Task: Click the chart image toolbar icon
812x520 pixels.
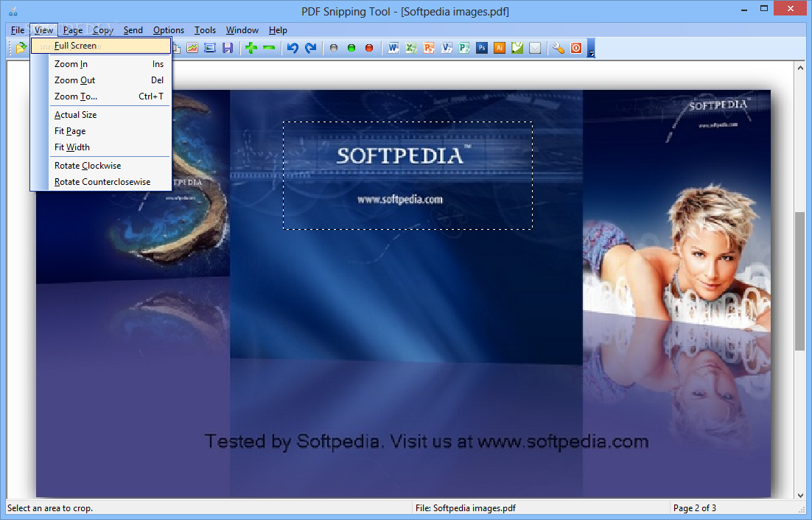Action: (x=192, y=48)
